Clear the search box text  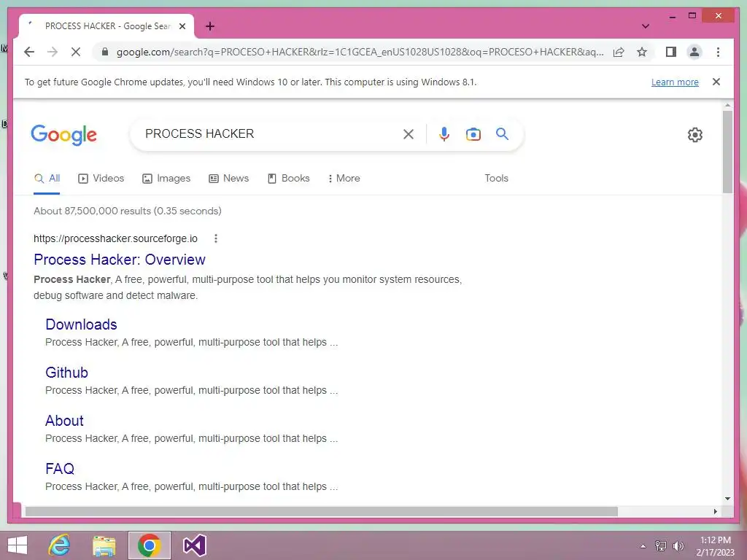coord(409,134)
